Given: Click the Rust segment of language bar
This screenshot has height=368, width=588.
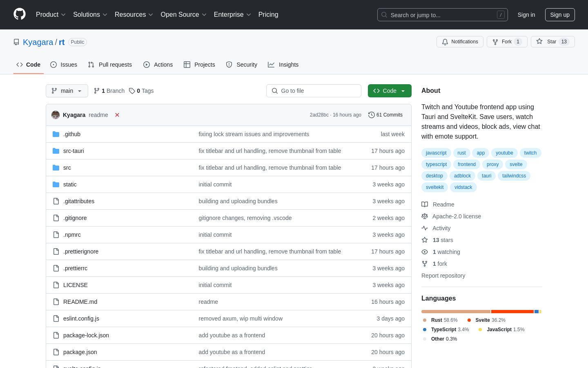Looking at the screenshot, I should pyautogui.click(x=456, y=312).
